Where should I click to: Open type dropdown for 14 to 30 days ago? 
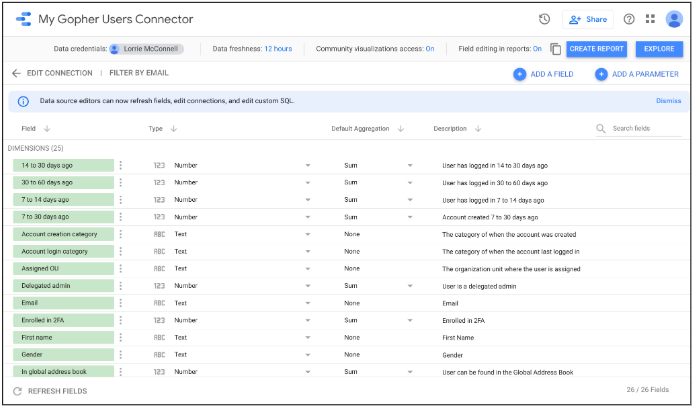tap(308, 166)
